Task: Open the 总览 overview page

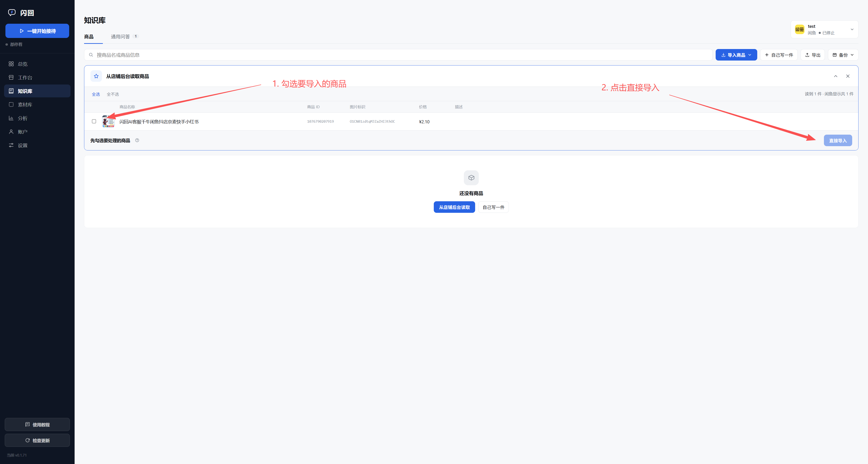Action: [x=37, y=64]
